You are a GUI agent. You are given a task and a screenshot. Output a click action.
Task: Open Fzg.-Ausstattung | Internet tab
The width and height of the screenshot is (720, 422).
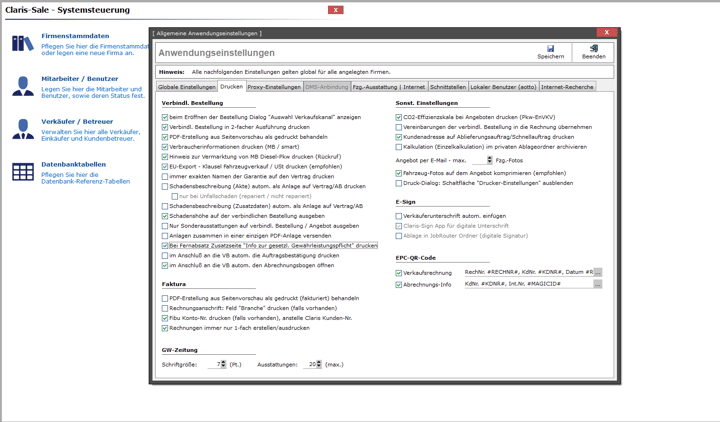tap(388, 87)
